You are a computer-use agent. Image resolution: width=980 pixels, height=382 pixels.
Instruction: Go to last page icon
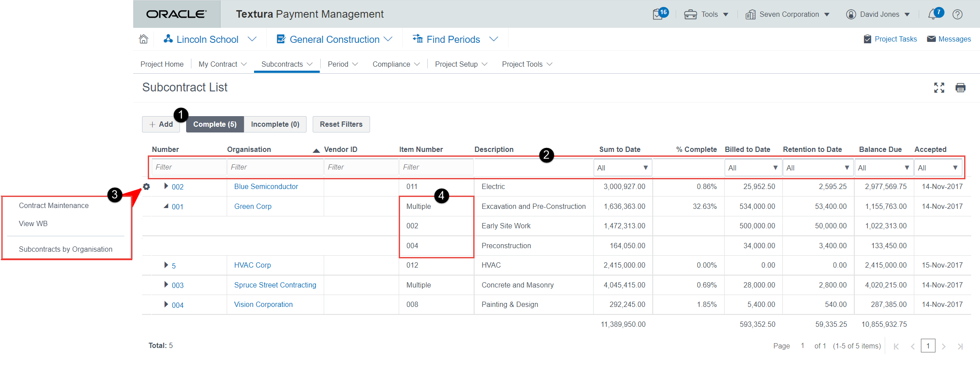tap(960, 346)
